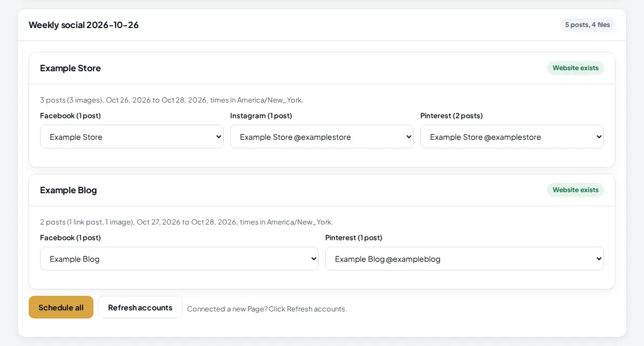Open Example Blog Pinterest account dropdown
Image resolution: width=644 pixels, height=346 pixels.
click(x=464, y=259)
